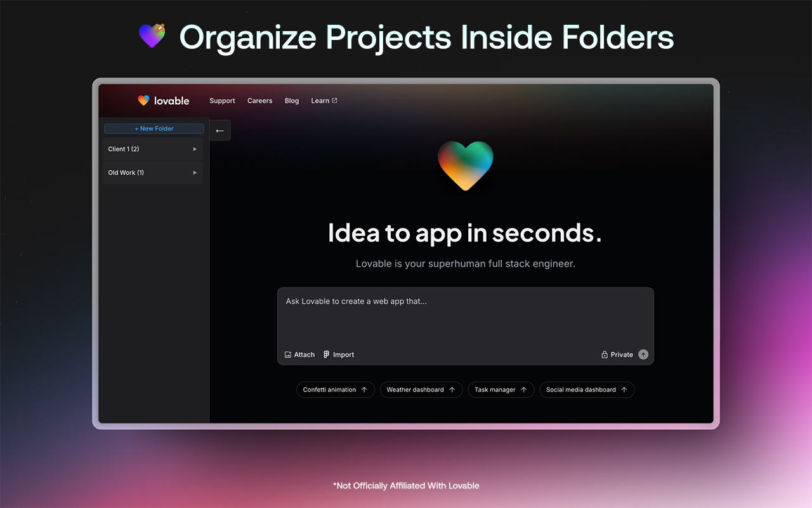Click the Attach image icon in the prompt box
Screen dimensions: 812x508
289,354
